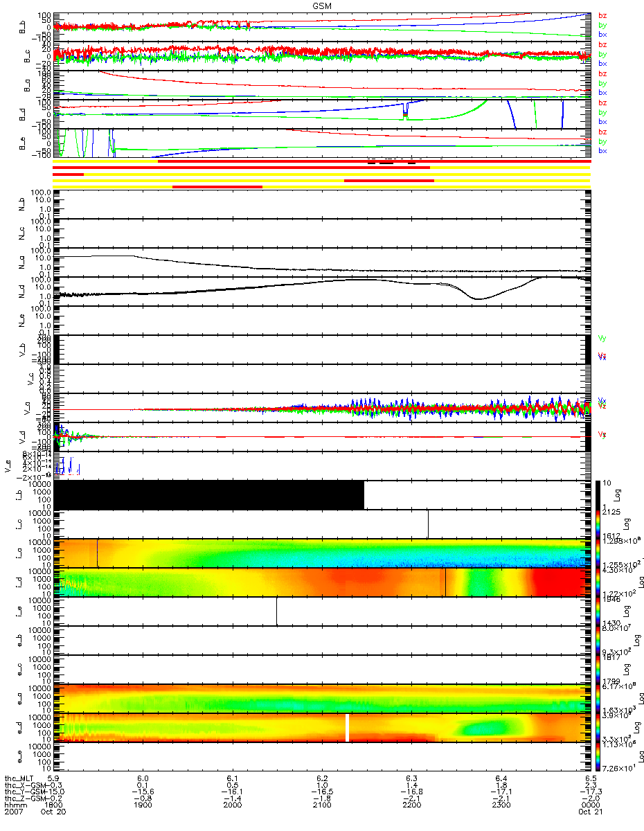Click the V_a velocity panel label
This screenshot has height=831, width=644.
pos(28,408)
